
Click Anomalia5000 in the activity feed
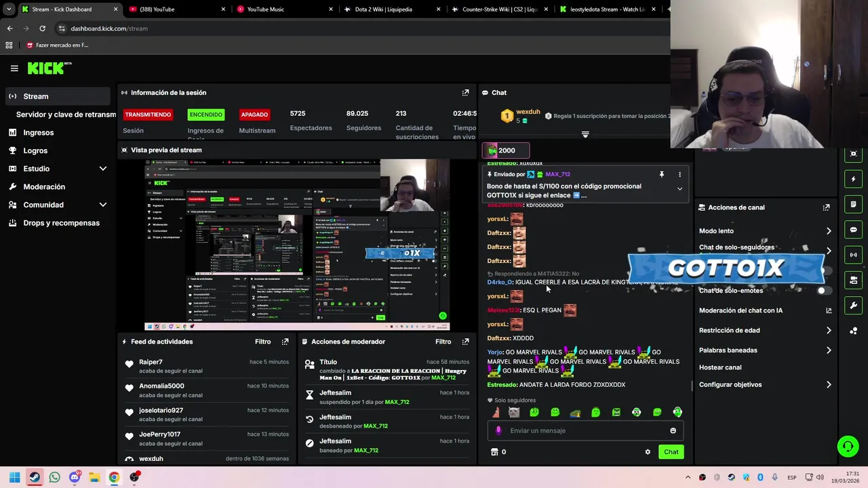point(161,386)
